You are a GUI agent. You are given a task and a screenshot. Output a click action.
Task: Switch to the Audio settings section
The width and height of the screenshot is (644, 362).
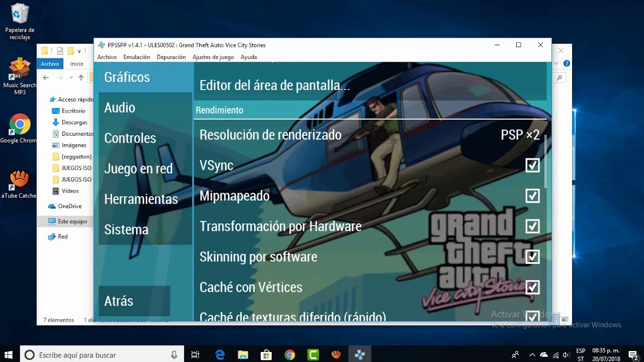tap(145, 108)
